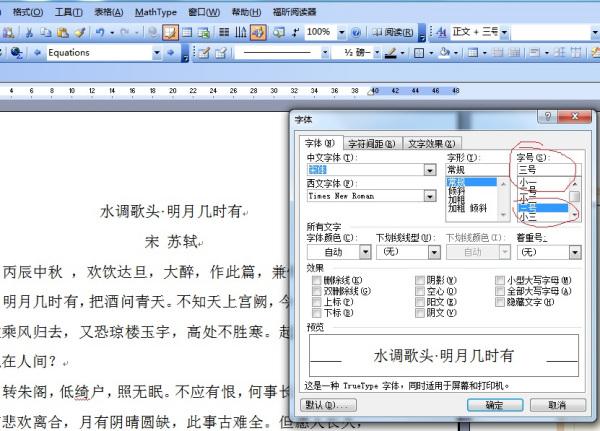Viewport: 600px width, 431px height.
Task: Select 加粗 in the font style list
Action: pyautogui.click(x=456, y=199)
